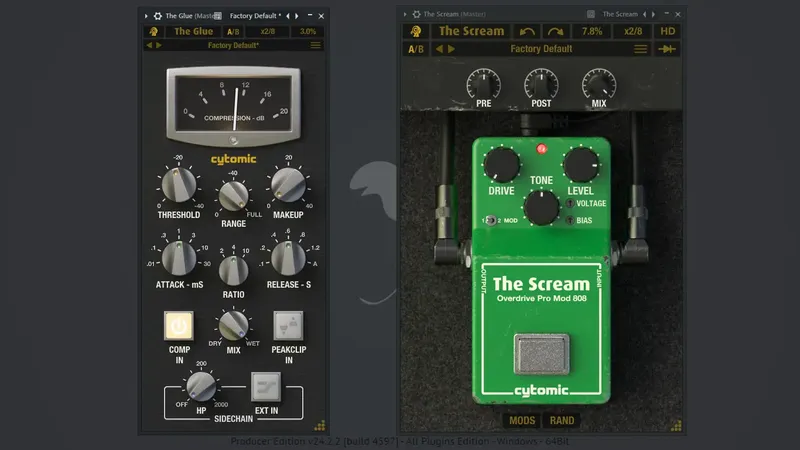Toggle A/B compare in The Glue
Screen dimensions: 800x450
point(233,32)
